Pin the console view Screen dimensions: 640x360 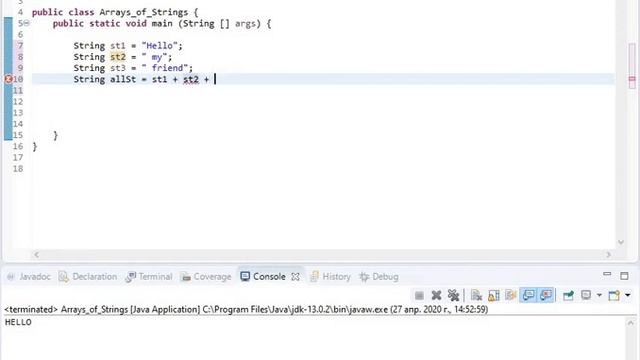point(568,295)
